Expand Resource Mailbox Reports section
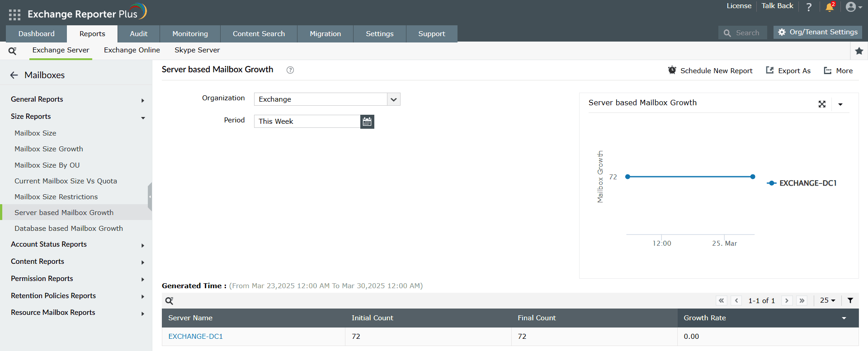 pos(76,313)
